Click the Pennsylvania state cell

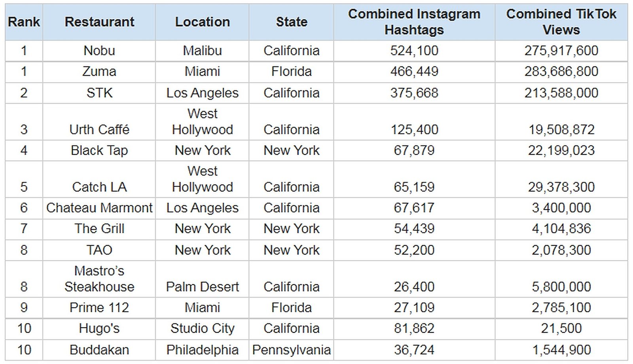coord(291,350)
